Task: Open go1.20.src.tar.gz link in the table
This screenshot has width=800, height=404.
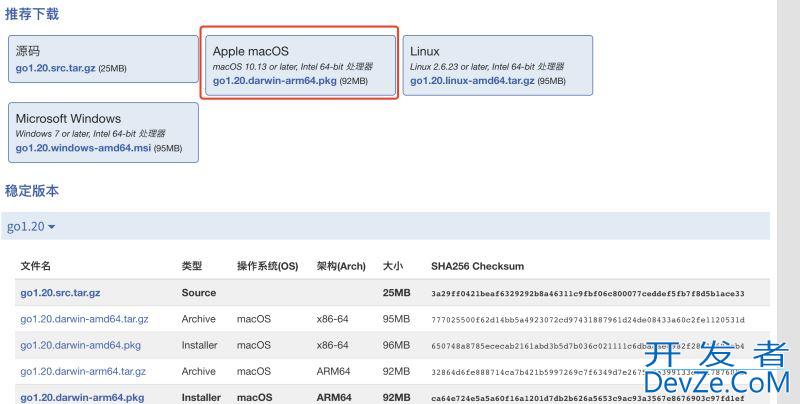Action: point(60,293)
